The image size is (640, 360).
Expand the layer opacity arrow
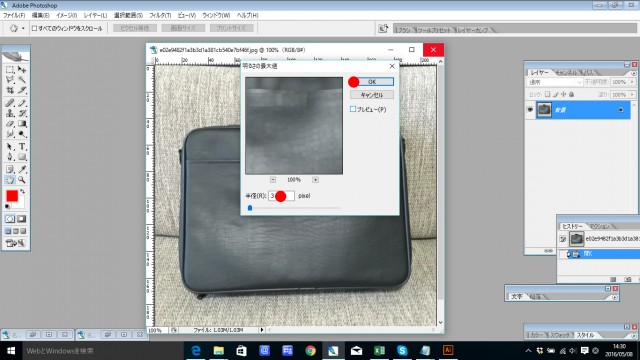click(x=632, y=82)
